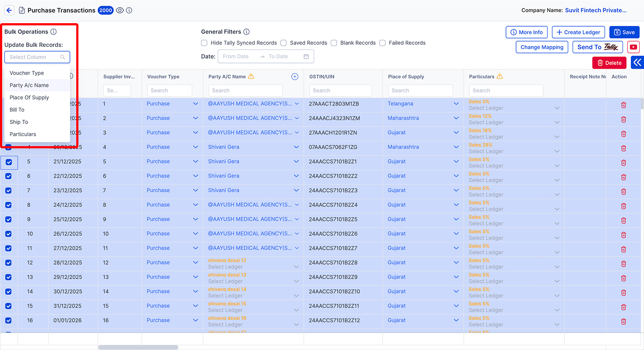Uncheck the checkbox for row 10
The width and height of the screenshot is (644, 350).
tap(8, 234)
